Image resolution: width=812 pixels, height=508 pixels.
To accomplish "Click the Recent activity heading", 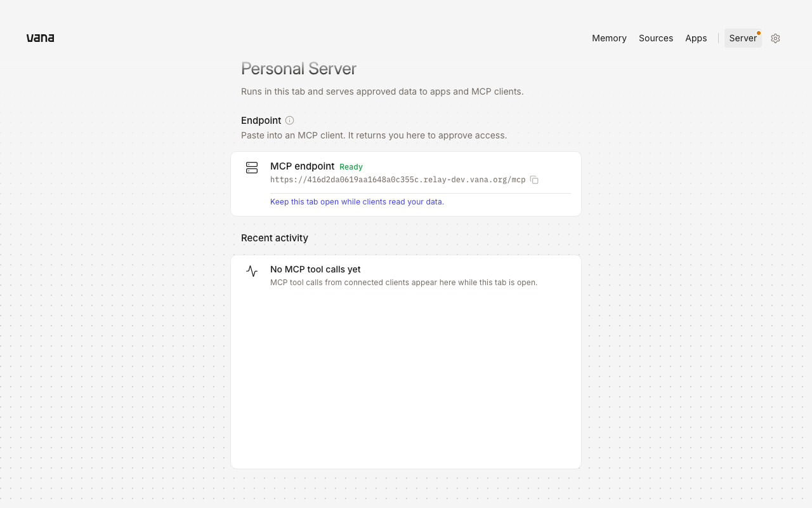I will click(275, 238).
